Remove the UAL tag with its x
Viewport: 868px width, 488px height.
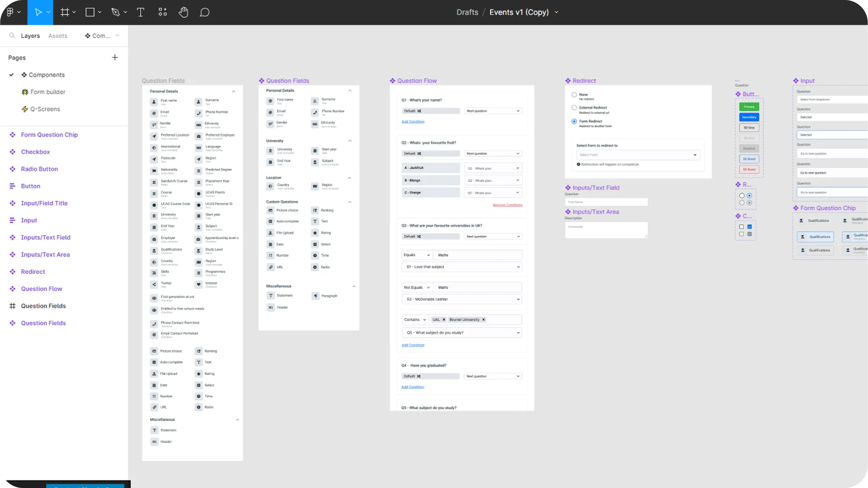444,319
